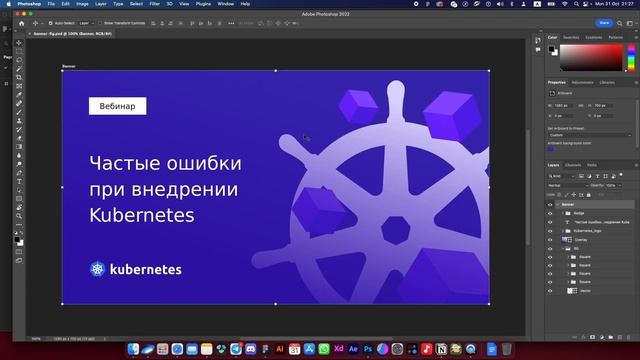This screenshot has width=640, height=360.
Task: Click foreground color swatch in Color panel
Action: point(551,49)
